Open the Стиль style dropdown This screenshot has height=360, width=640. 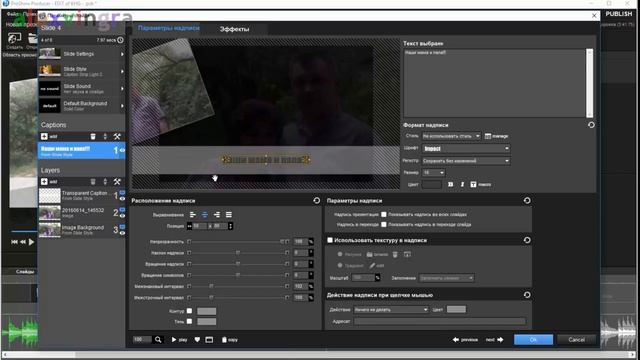(451, 136)
